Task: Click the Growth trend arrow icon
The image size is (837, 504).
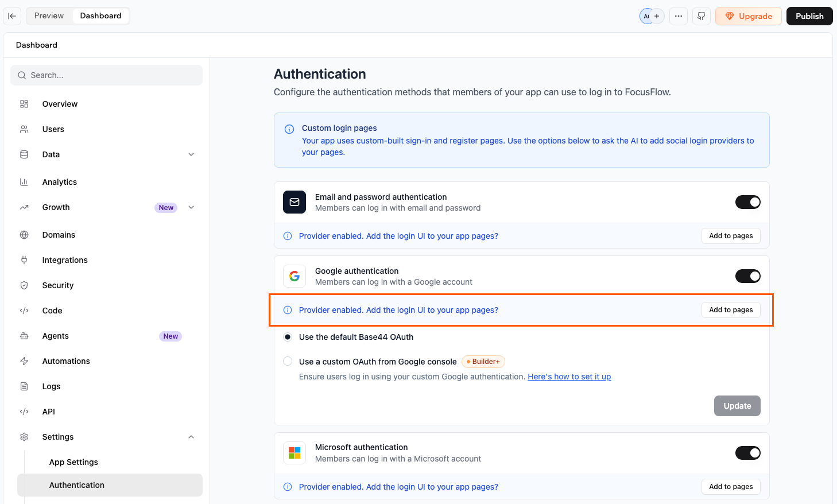Action: [24, 207]
